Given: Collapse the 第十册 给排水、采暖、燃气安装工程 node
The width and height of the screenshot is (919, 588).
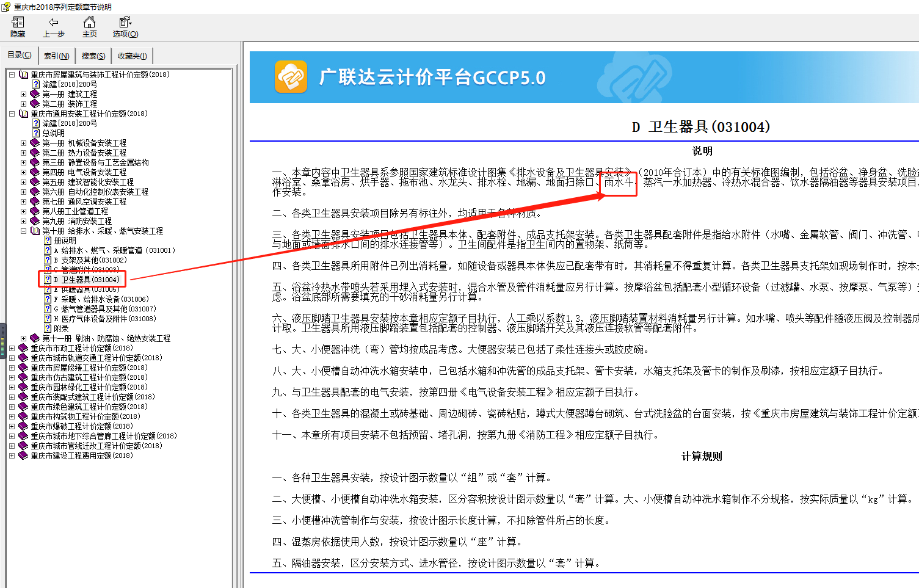Looking at the screenshot, I should 23,231.
